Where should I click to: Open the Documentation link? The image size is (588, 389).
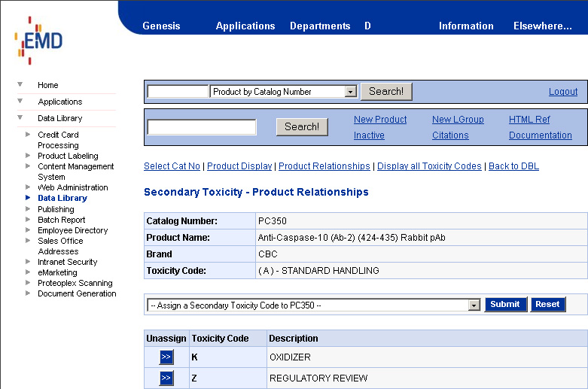coord(541,135)
